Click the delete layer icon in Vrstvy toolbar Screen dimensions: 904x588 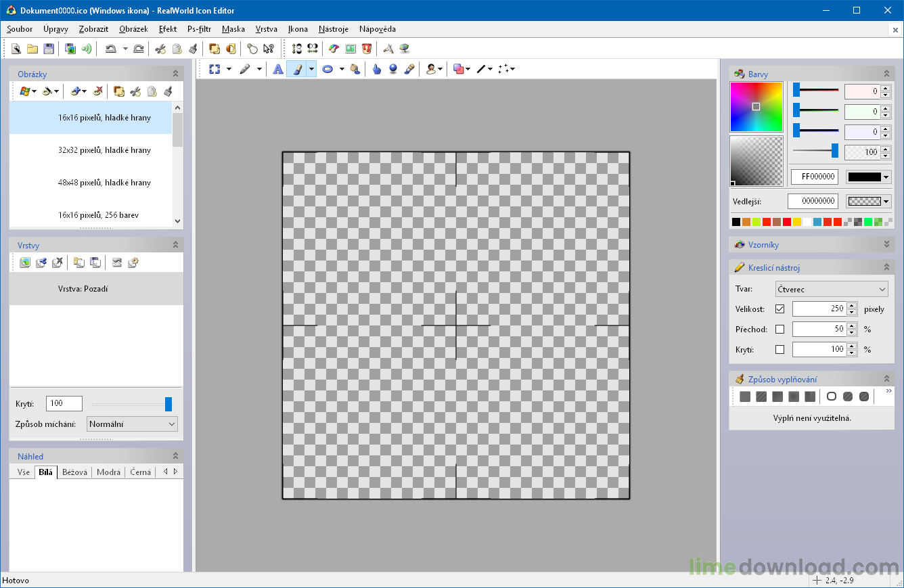coord(58,263)
